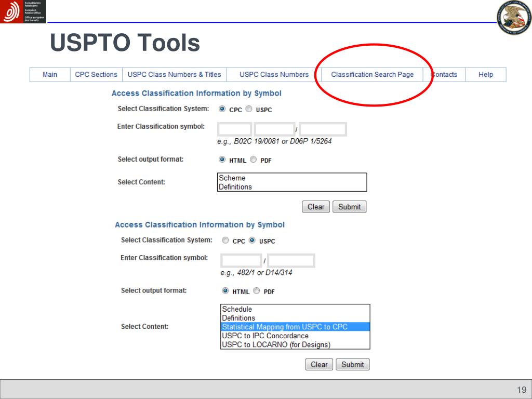This screenshot has width=532, height=399.
Task: Select USPC to IPC Concordance option
Action: [295, 336]
